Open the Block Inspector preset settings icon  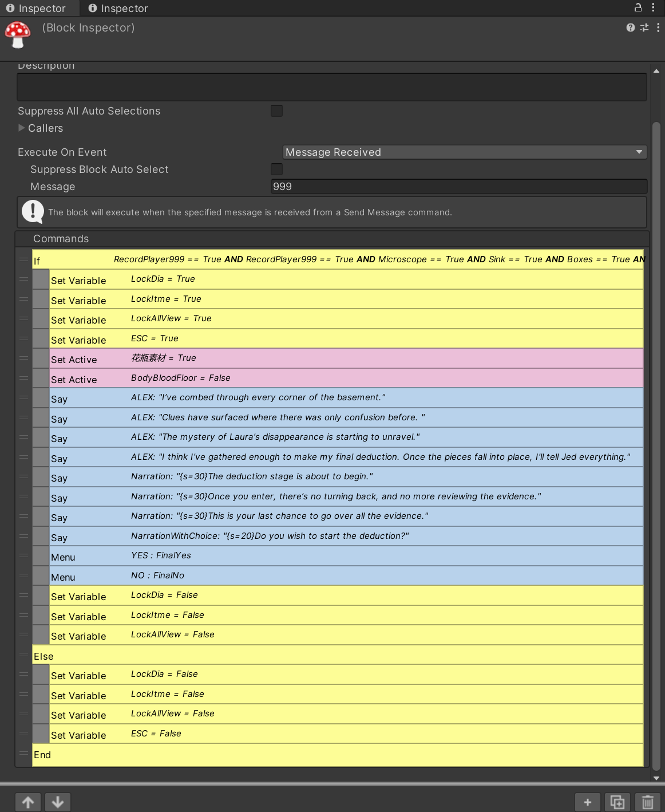tap(644, 27)
